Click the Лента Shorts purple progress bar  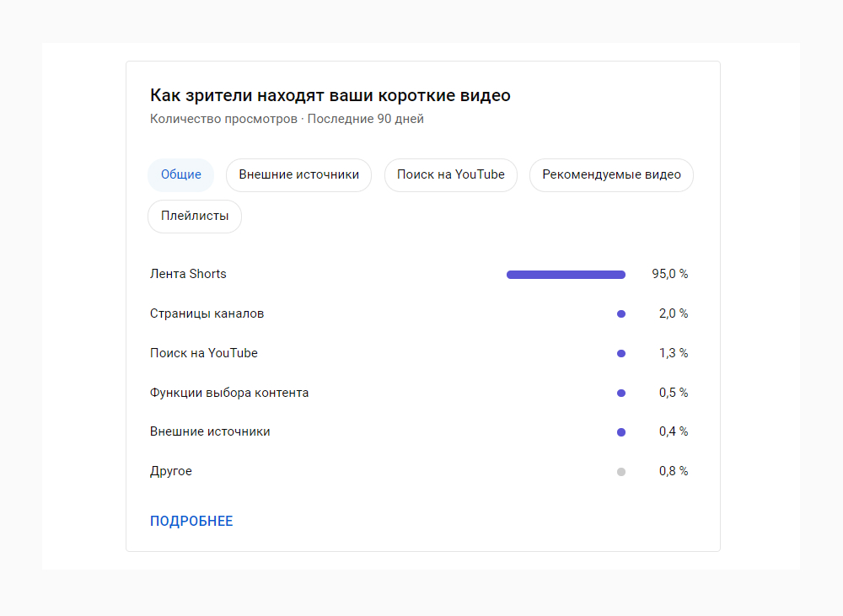click(566, 275)
